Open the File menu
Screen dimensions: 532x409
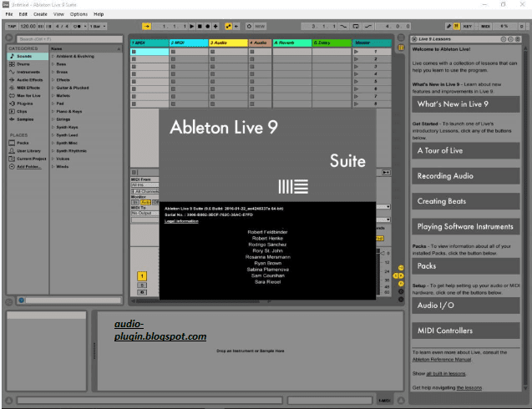click(x=9, y=14)
